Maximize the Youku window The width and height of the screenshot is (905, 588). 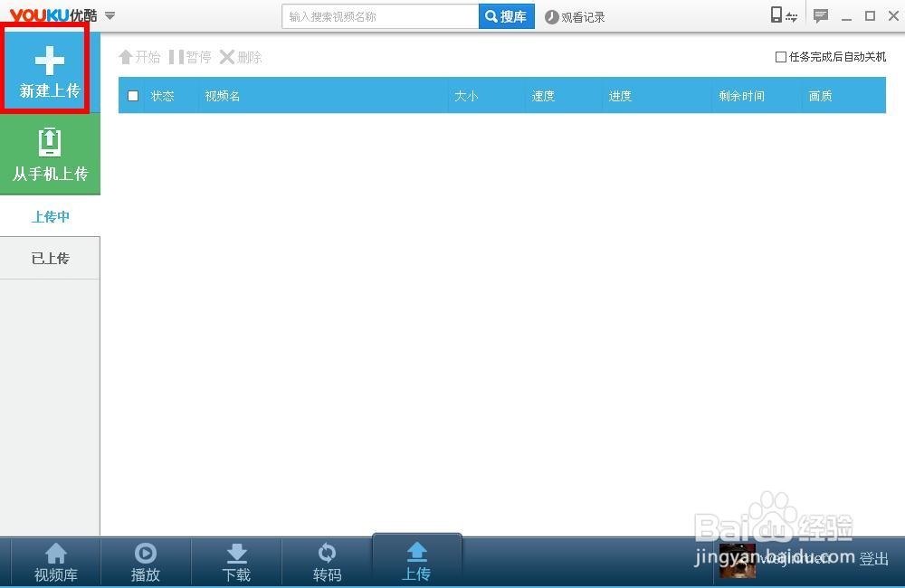[870, 16]
